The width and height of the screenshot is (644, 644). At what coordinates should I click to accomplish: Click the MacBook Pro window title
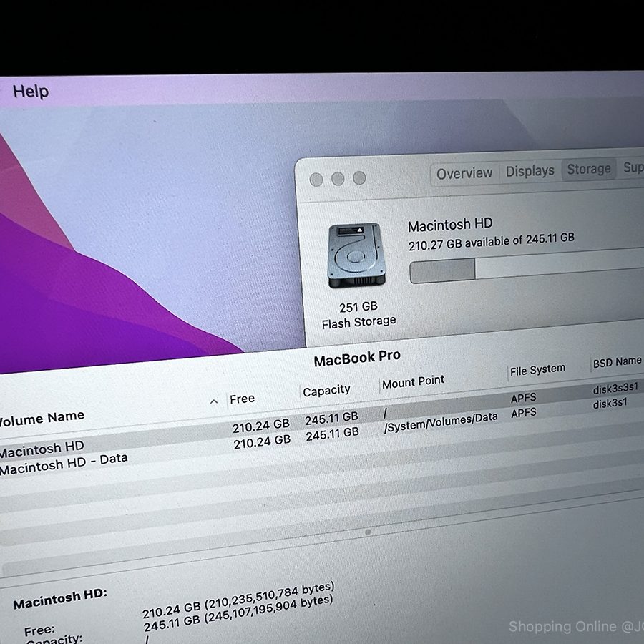(x=357, y=358)
